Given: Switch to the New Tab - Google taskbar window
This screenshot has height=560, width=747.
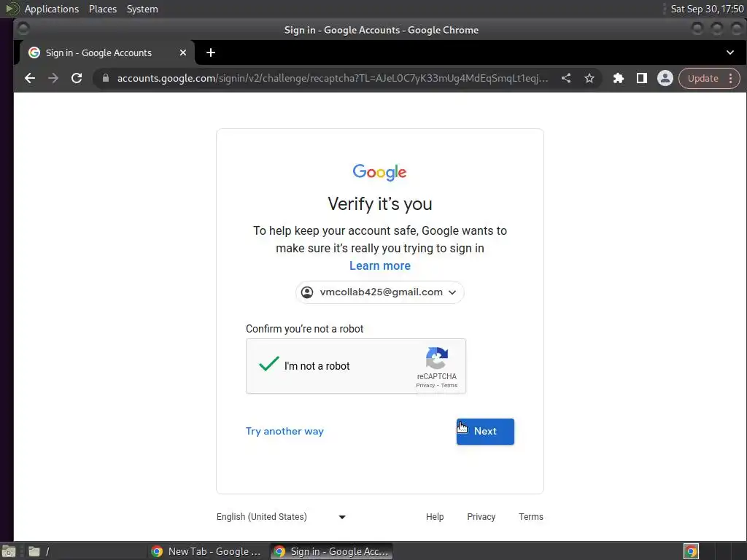Looking at the screenshot, I should 206,551.
